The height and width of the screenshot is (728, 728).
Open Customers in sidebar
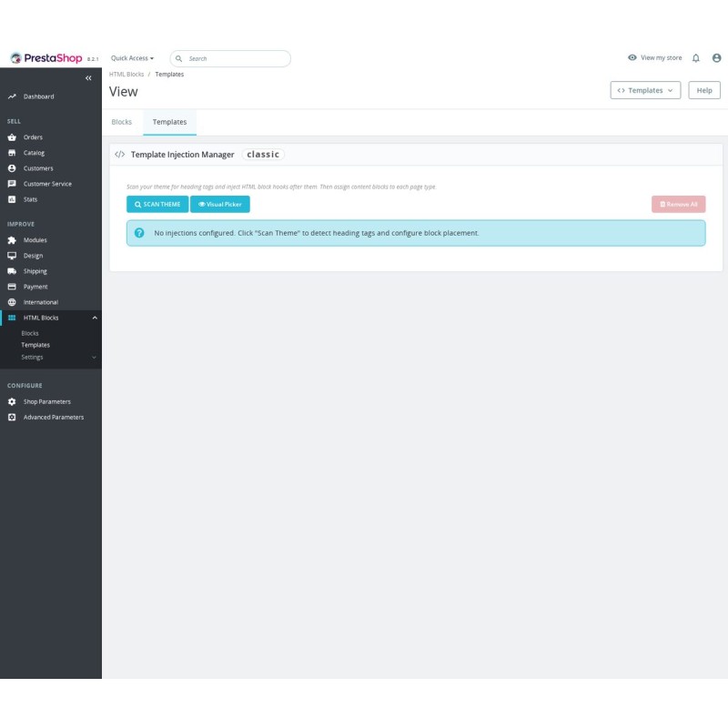point(38,168)
